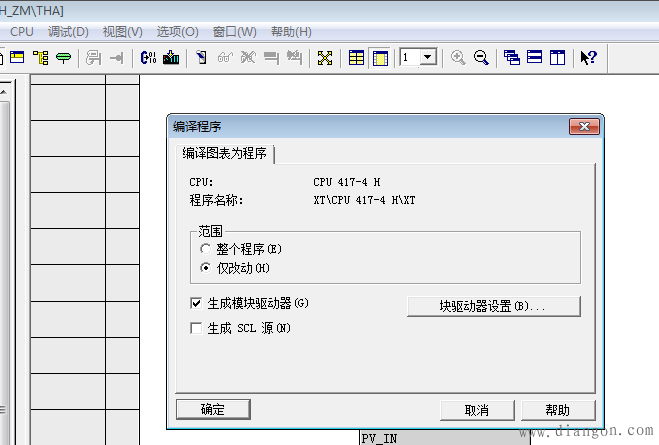Select the pressed sheet view icon
Image resolution: width=659 pixels, height=445 pixels.
[380, 58]
